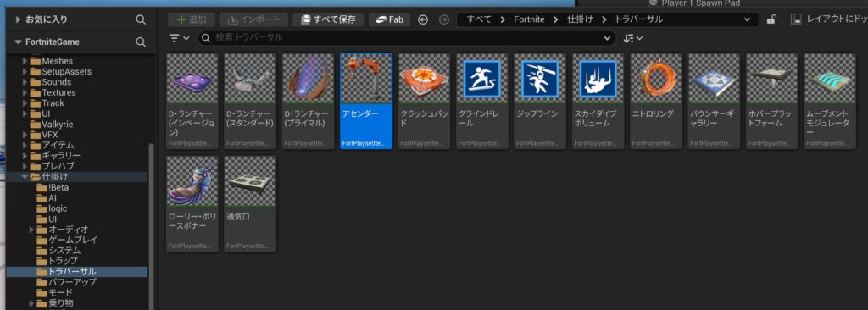
Task: Toggle the content browser lock icon
Action: (771, 20)
